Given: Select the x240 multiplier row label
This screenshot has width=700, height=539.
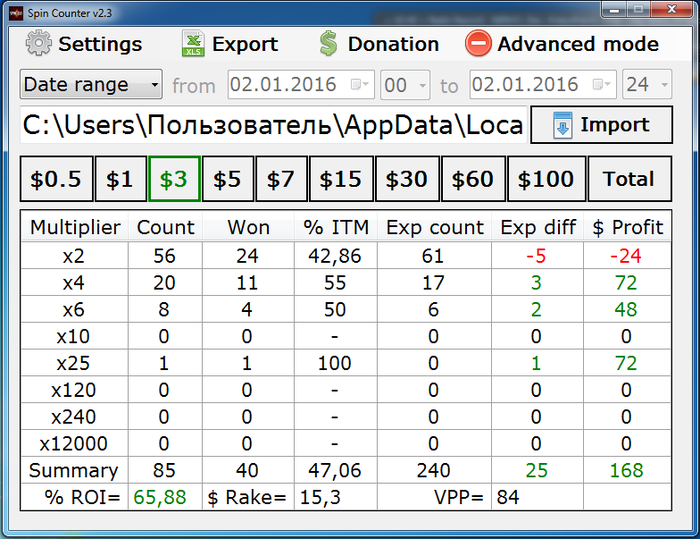Looking at the screenshot, I should 74,417.
